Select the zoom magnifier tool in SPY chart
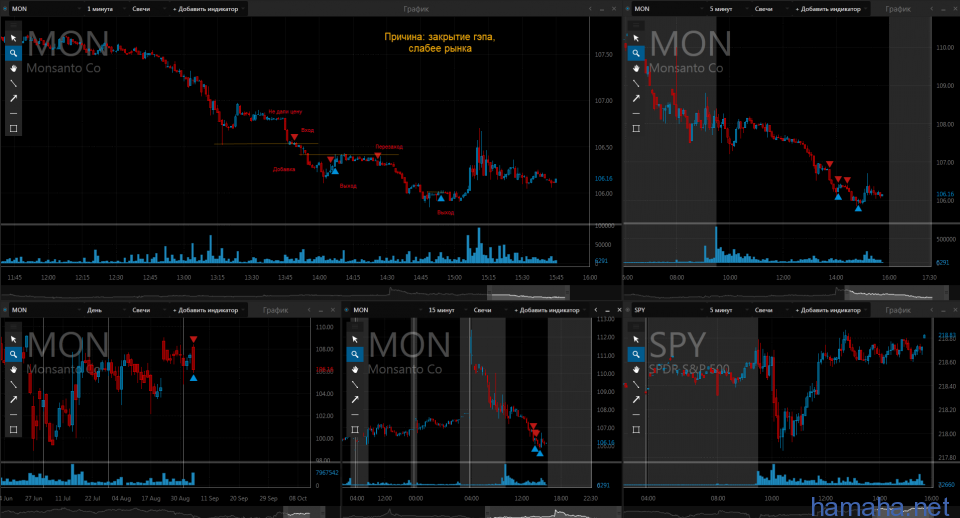This screenshot has height=518, width=960. [636, 355]
